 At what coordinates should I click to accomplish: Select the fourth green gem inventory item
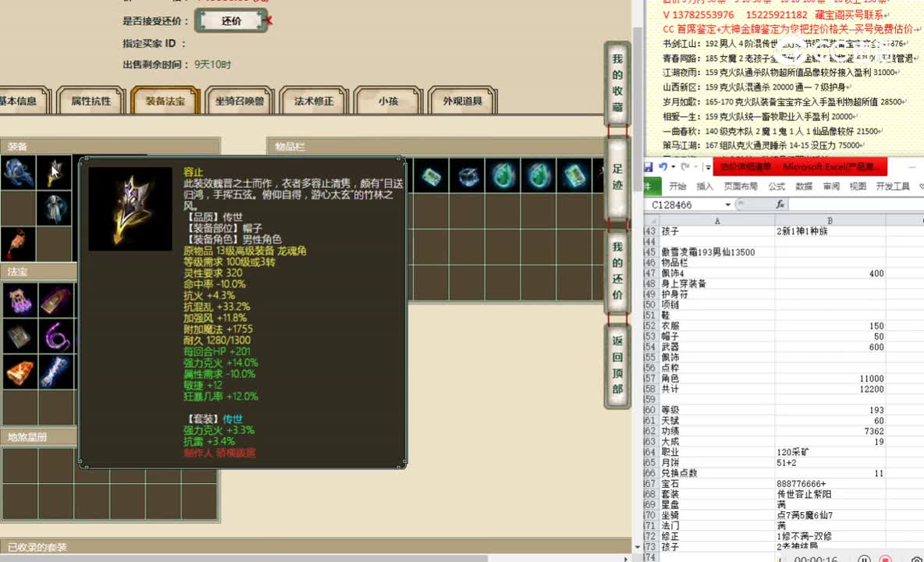pyautogui.click(x=538, y=176)
